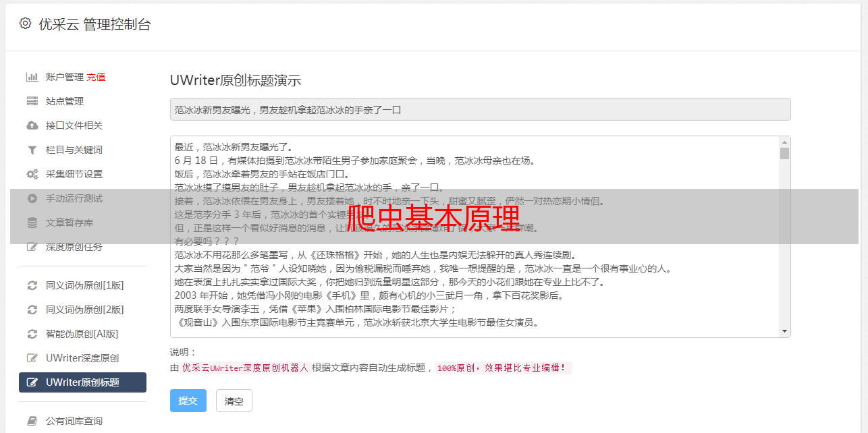Click the 100%原创,效果堪比专业编辑! text
The image size is (868, 433).
coord(504,368)
